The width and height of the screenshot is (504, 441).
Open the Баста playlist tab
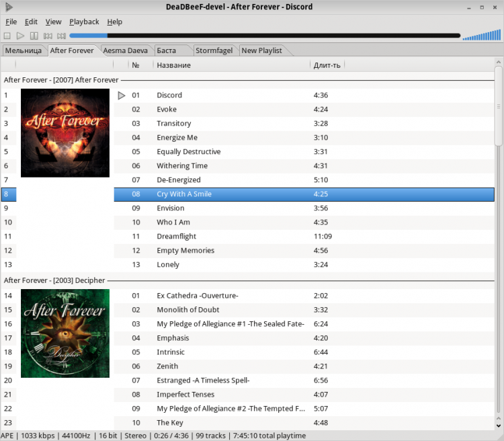[167, 50]
